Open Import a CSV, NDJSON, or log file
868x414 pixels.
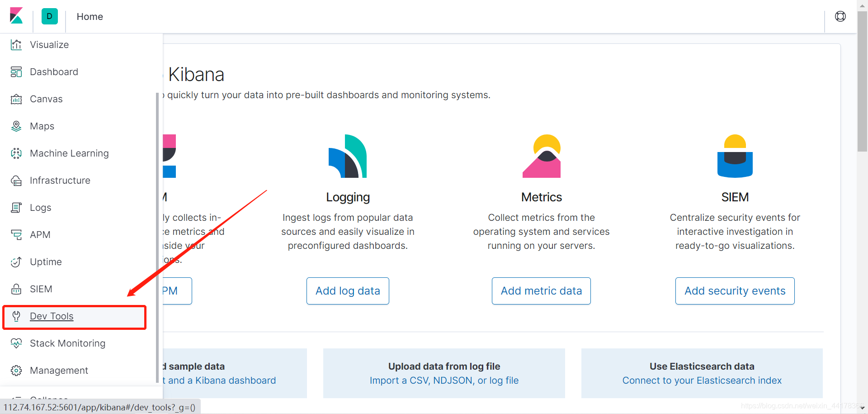(x=444, y=381)
